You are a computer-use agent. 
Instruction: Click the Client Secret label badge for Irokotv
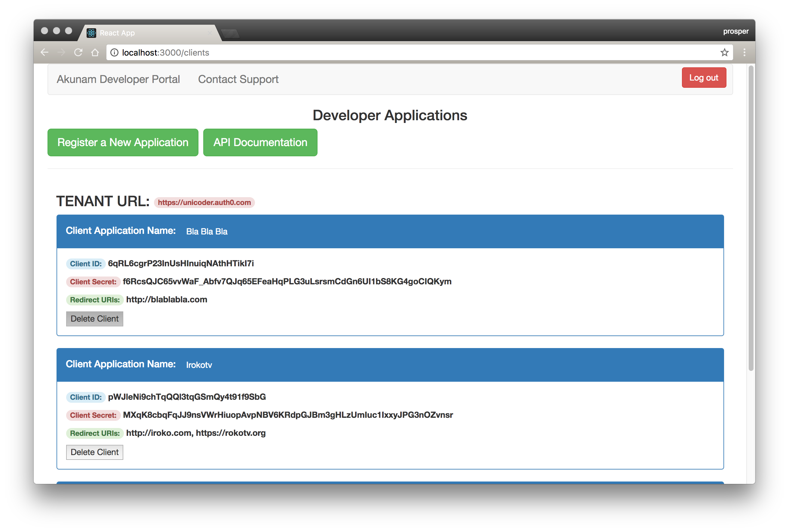point(93,415)
